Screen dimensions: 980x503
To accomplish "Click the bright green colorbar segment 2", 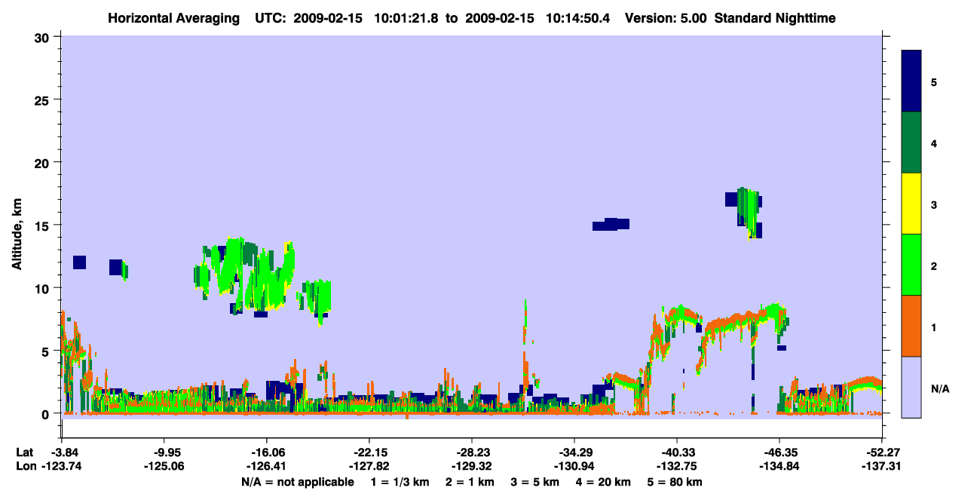I will pyautogui.click(x=911, y=265).
